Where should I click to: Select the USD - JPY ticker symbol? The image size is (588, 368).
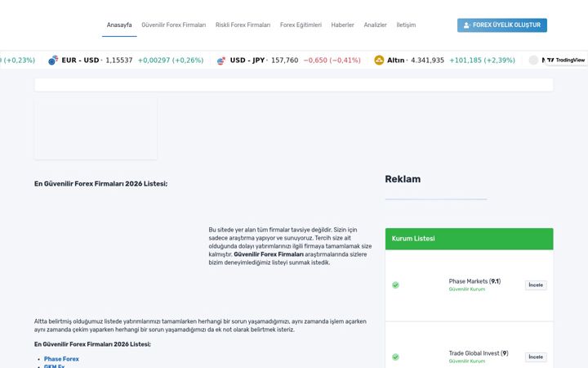247,60
